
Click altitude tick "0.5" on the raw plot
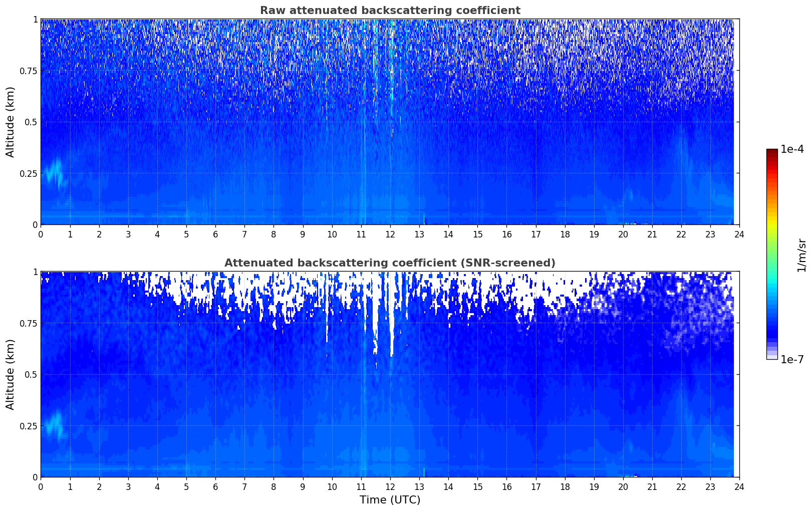tap(31, 122)
